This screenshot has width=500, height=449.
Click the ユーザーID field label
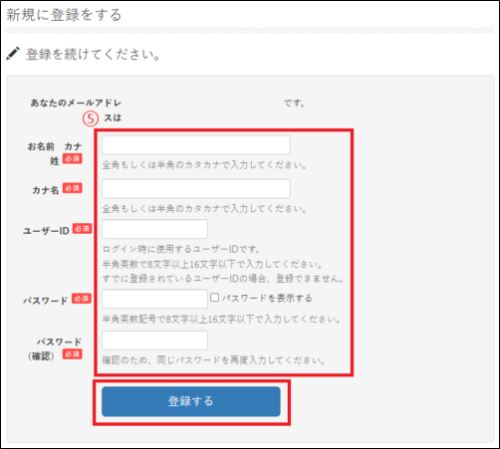pyautogui.click(x=46, y=231)
